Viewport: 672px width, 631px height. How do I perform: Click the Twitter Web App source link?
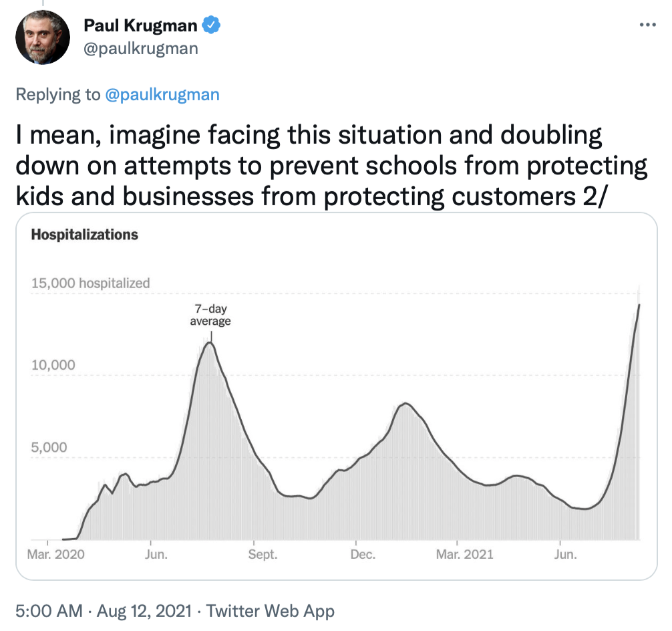click(270, 610)
